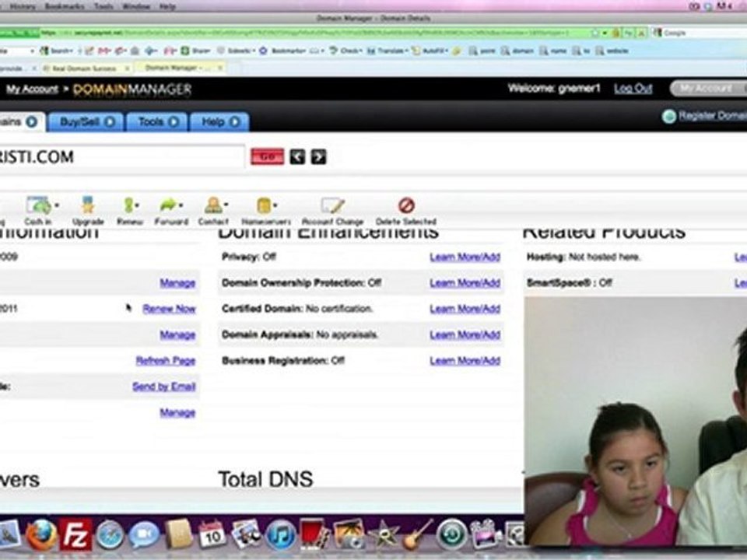The width and height of the screenshot is (747, 560).
Task: Open iCal calendar in the dock
Action: coord(212,534)
